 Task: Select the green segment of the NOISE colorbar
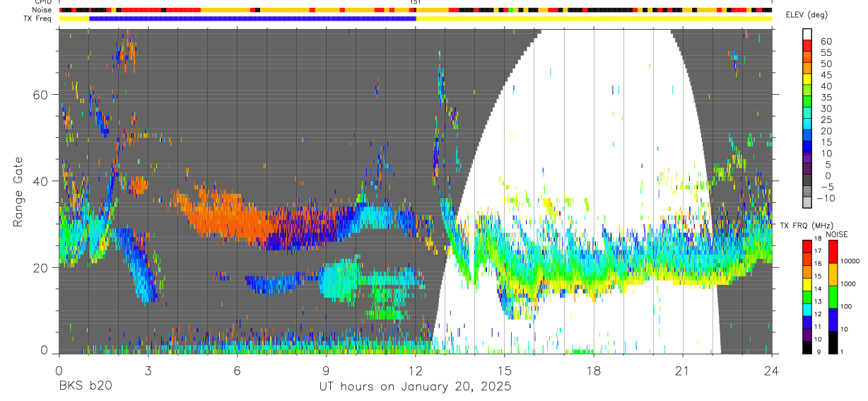coord(832,296)
